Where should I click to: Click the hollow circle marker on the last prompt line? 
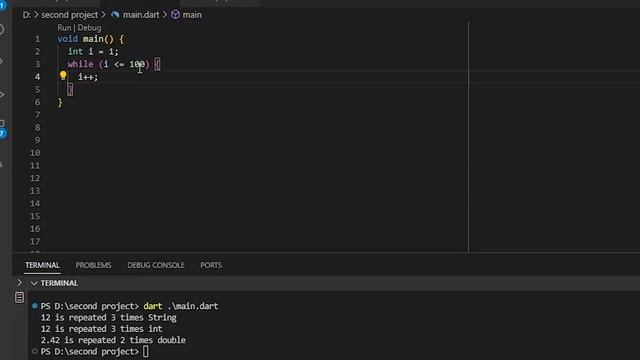coord(35,351)
